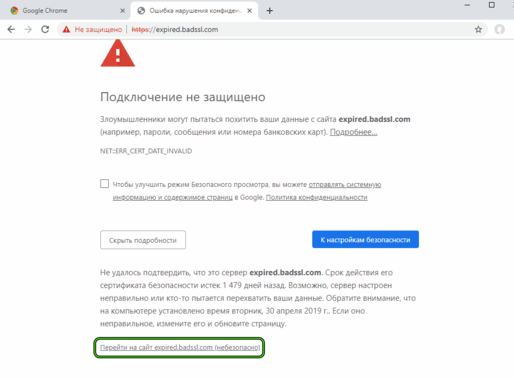
Task: Collapse details via Скрыть подробности button
Action: (143, 240)
